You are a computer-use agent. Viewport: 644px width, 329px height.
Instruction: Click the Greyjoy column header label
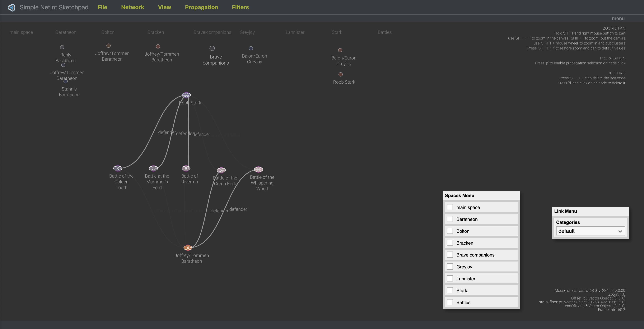pyautogui.click(x=247, y=32)
